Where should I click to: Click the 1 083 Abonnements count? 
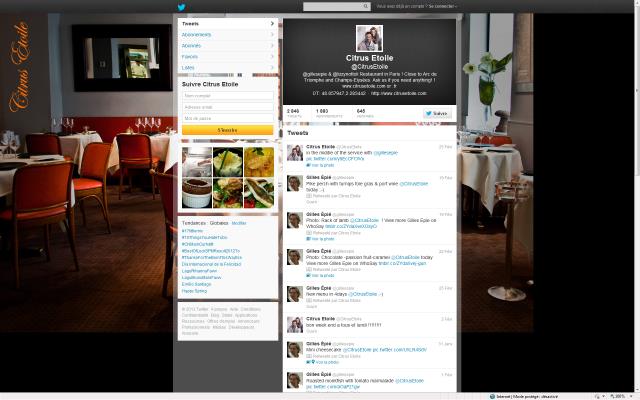(329, 113)
